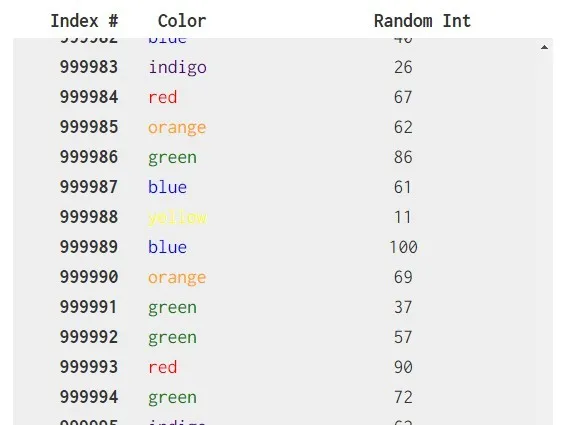Click the green color text in row 999991
The width and height of the screenshot is (567, 425).
[172, 308]
